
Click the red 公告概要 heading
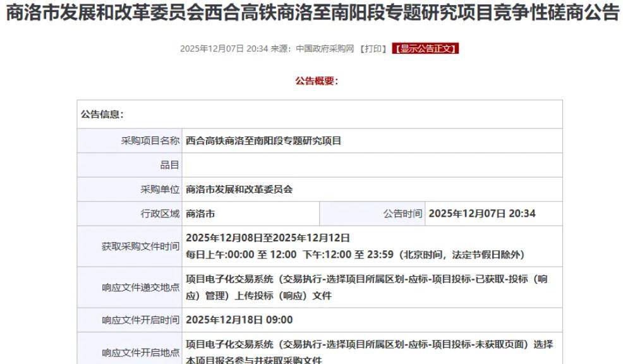coord(317,81)
